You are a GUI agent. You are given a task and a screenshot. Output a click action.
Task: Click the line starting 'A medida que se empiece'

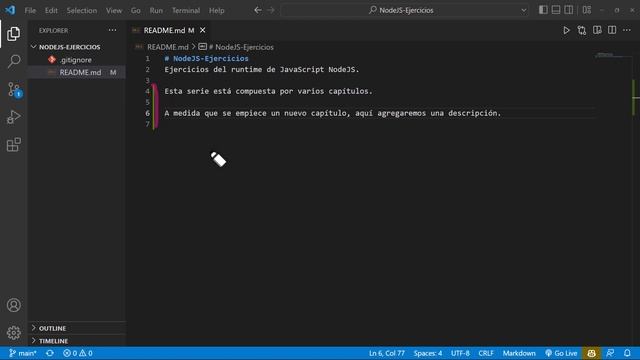(x=332, y=113)
